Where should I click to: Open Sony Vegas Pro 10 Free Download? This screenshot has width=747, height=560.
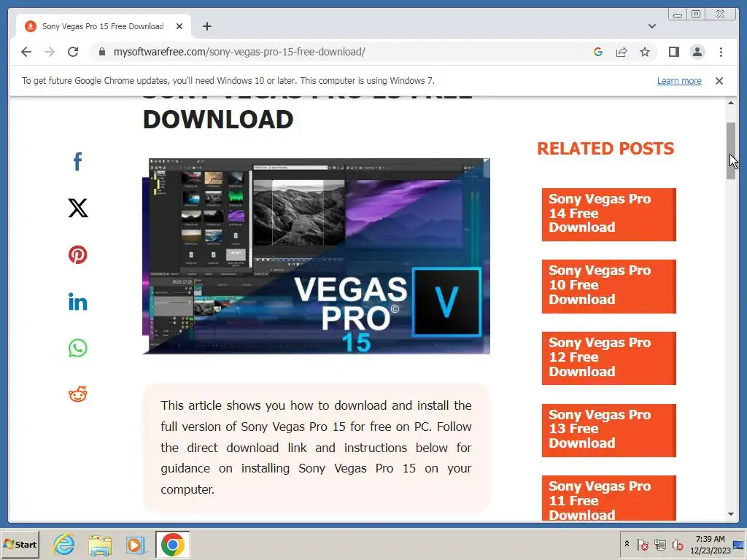coord(609,286)
